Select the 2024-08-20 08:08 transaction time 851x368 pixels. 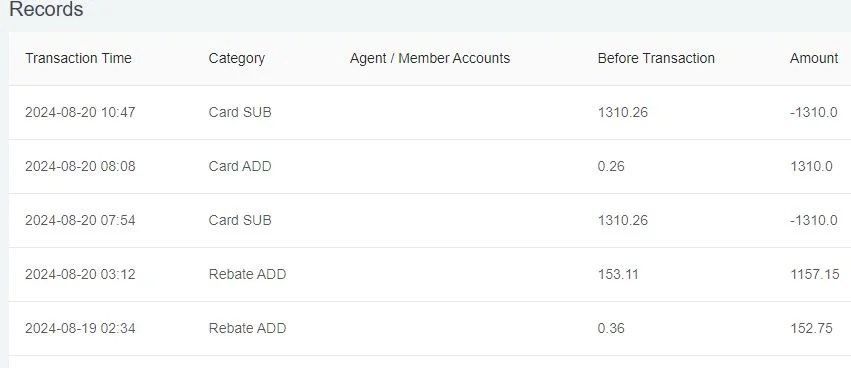tap(80, 166)
